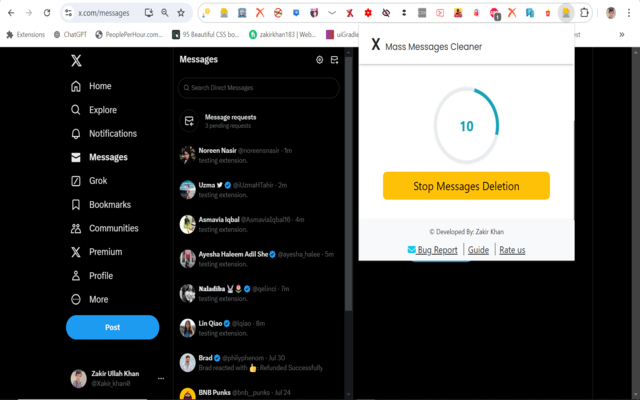Open Message requests envelope icon
The image size is (640, 400).
click(x=189, y=121)
